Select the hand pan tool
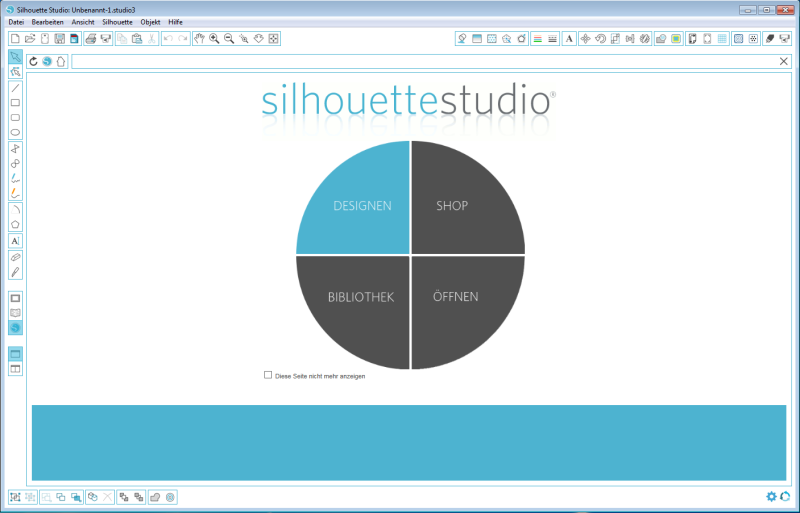Image resolution: width=800 pixels, height=513 pixels. point(199,39)
